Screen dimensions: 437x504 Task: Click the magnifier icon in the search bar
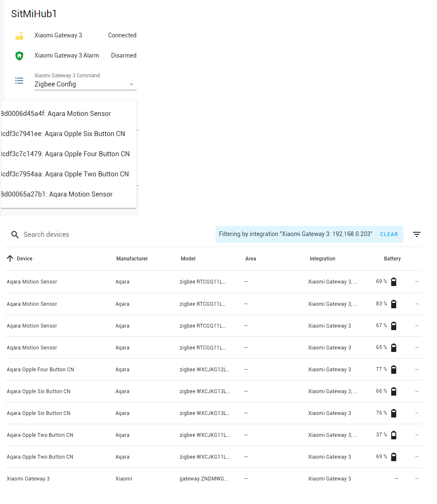click(x=15, y=235)
